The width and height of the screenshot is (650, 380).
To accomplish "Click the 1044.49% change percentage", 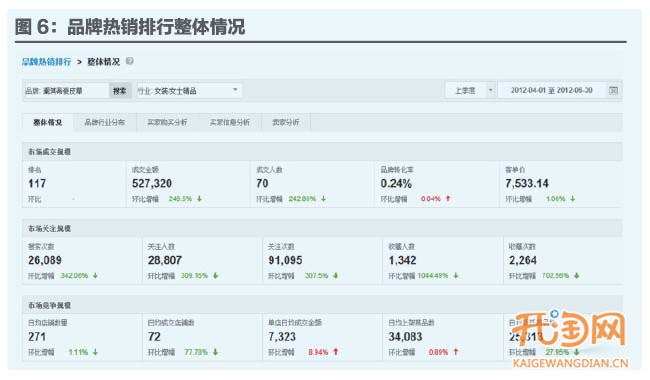I will coord(433,276).
